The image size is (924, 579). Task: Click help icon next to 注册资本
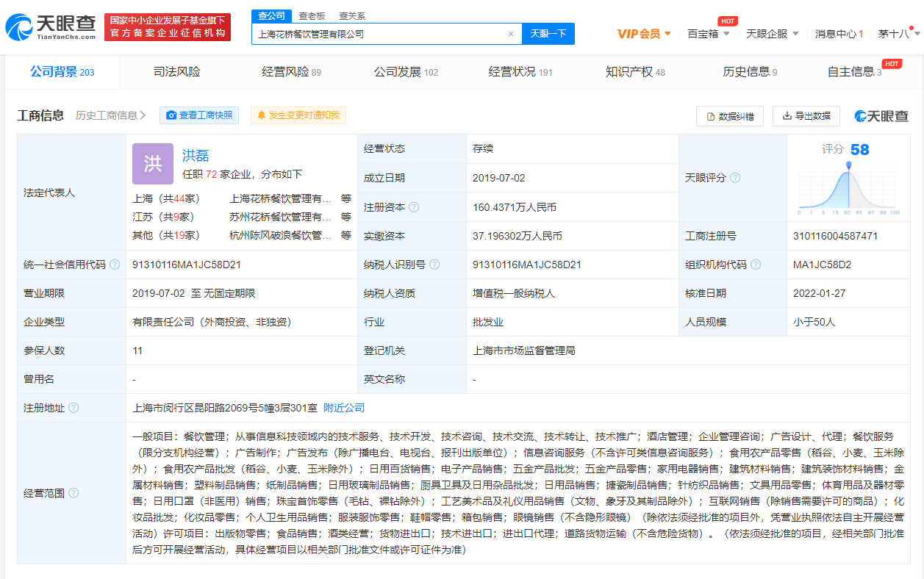414,207
